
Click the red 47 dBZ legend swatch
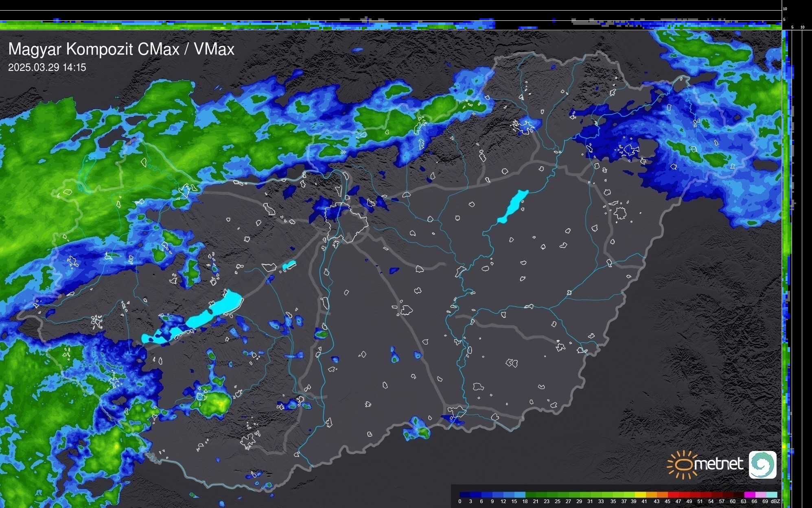684,495
